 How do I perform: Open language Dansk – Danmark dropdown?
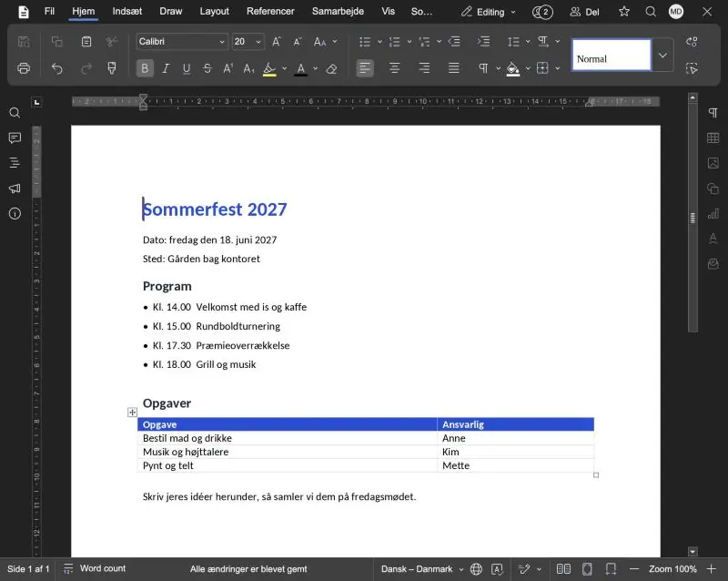point(422,569)
